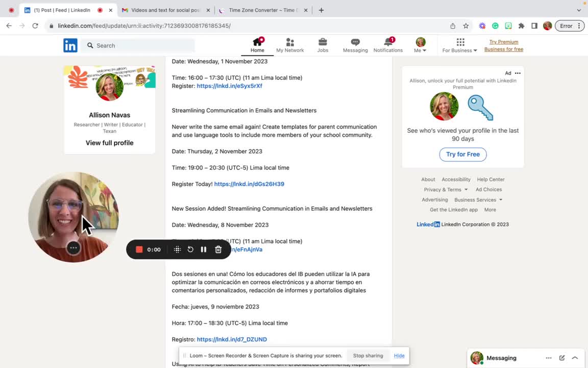Viewport: 588px width, 368px height.
Task: Click the browser address bar URL
Action: tap(144, 26)
